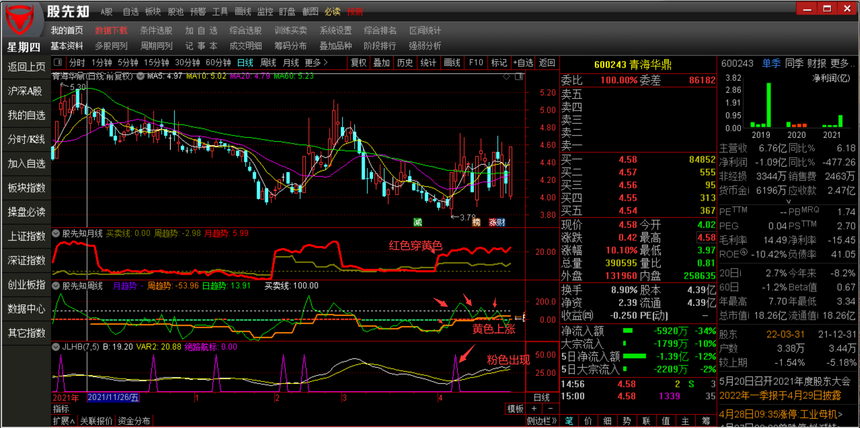This screenshot has height=428, width=860.
Task: Switch to 60分钟 chart period
Action: (218, 63)
